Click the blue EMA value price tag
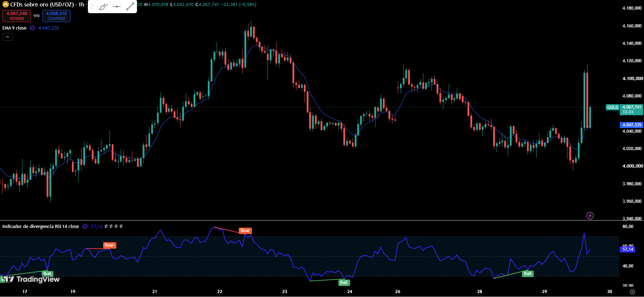644x297 pixels. [x=632, y=125]
